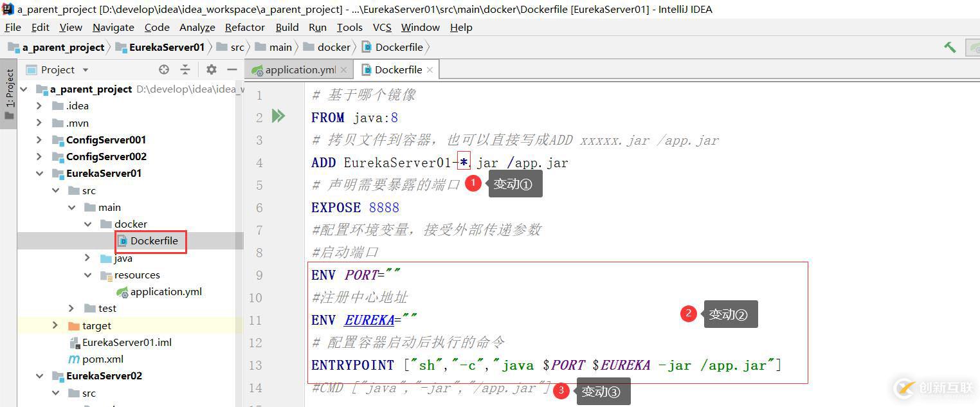980x407 pixels.
Task: Open the Tools menu
Action: (349, 27)
